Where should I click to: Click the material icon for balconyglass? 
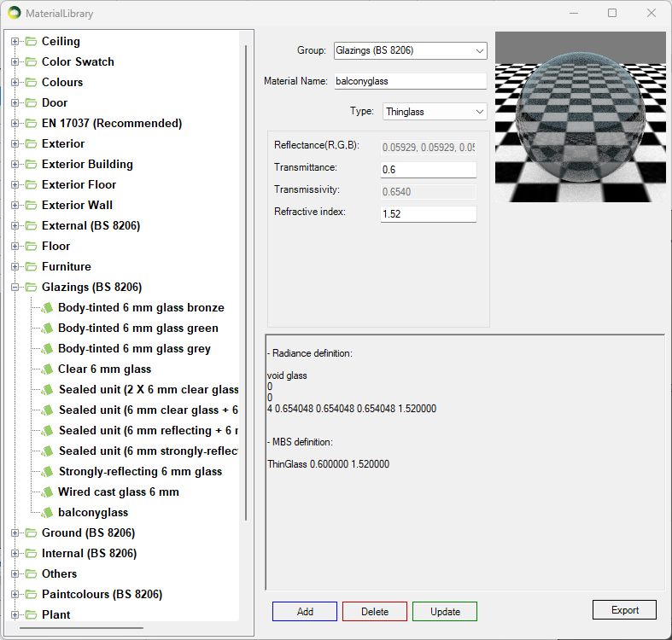click(48, 512)
